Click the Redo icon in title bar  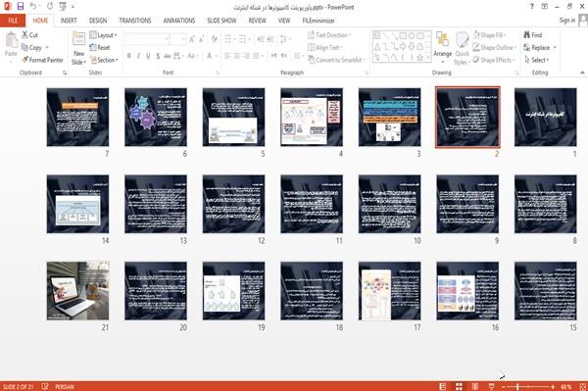tap(50, 7)
